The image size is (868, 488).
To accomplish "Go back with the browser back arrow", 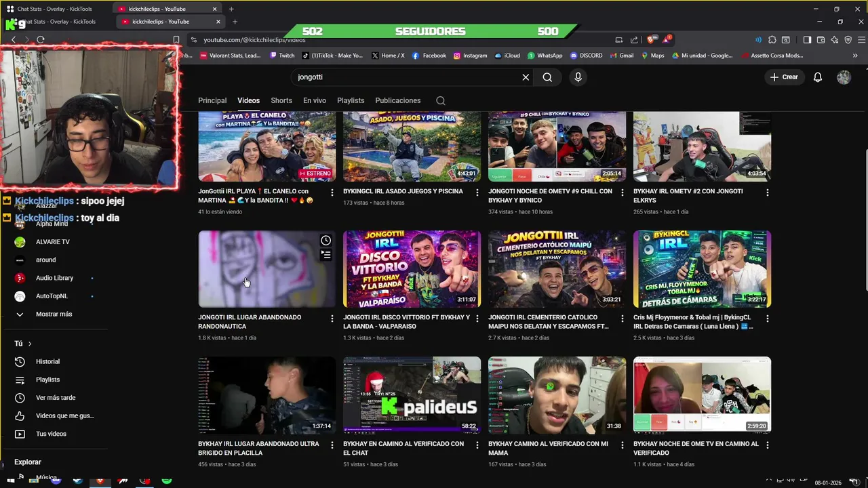I will 13,40.
